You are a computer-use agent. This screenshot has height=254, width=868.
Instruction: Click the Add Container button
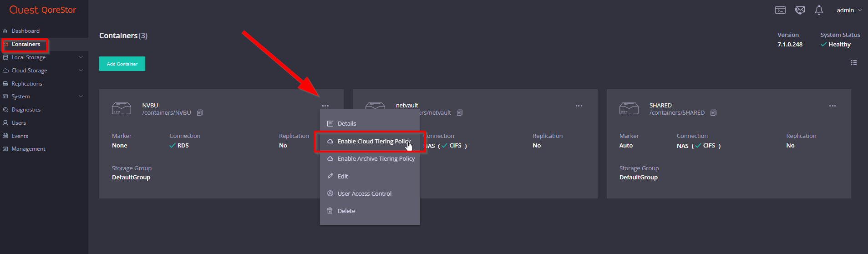click(122, 64)
